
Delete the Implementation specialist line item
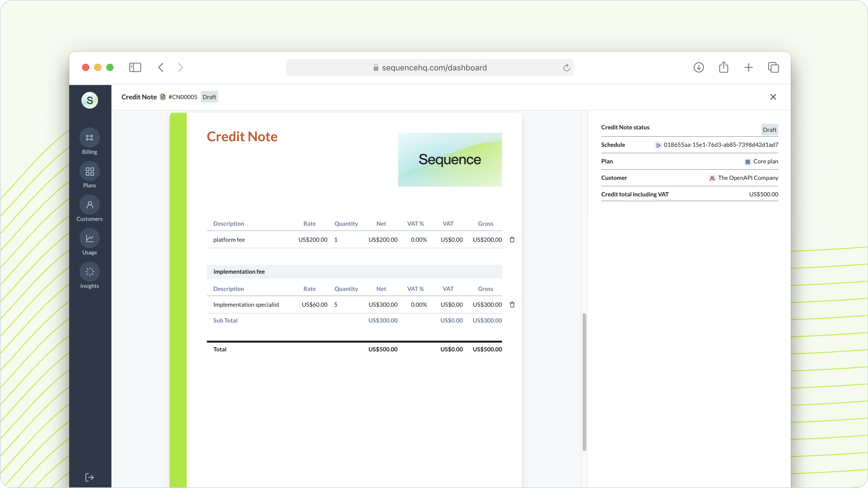point(512,304)
